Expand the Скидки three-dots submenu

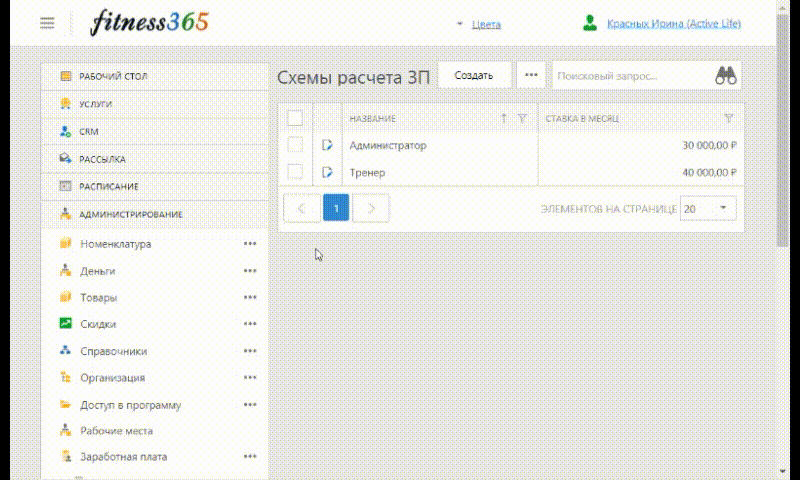[250, 324]
